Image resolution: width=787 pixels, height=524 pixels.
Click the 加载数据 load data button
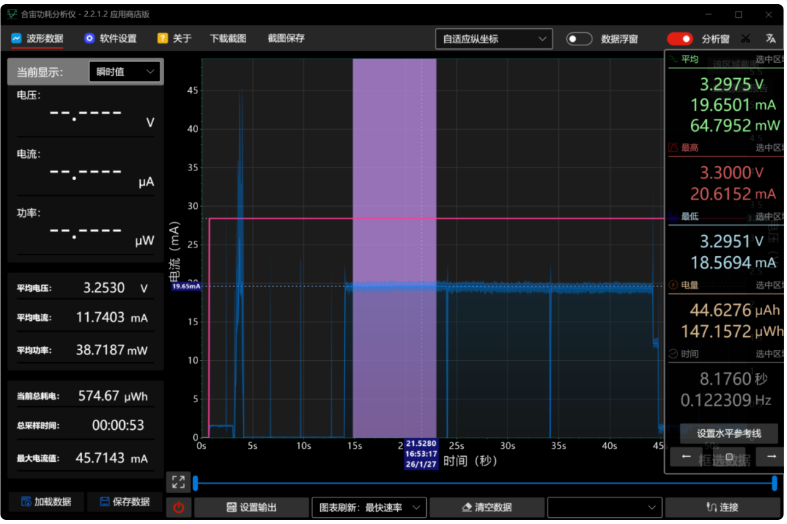coord(46,501)
